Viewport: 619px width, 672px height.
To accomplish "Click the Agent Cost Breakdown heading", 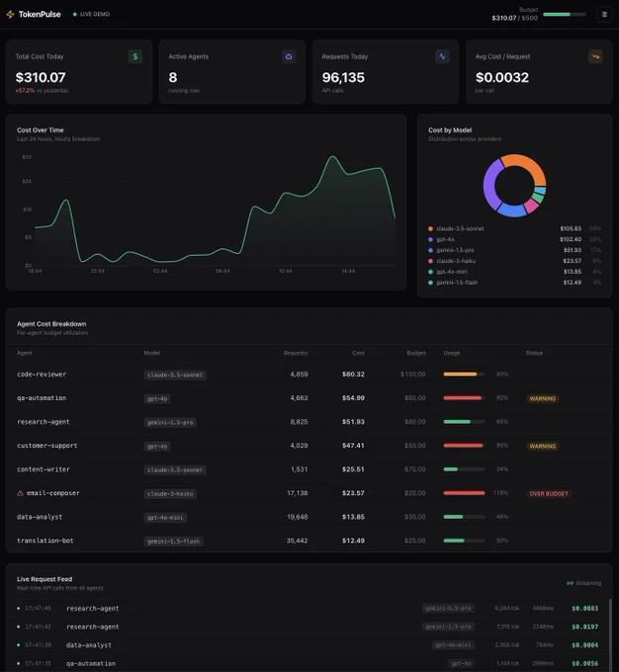I will pyautogui.click(x=51, y=324).
